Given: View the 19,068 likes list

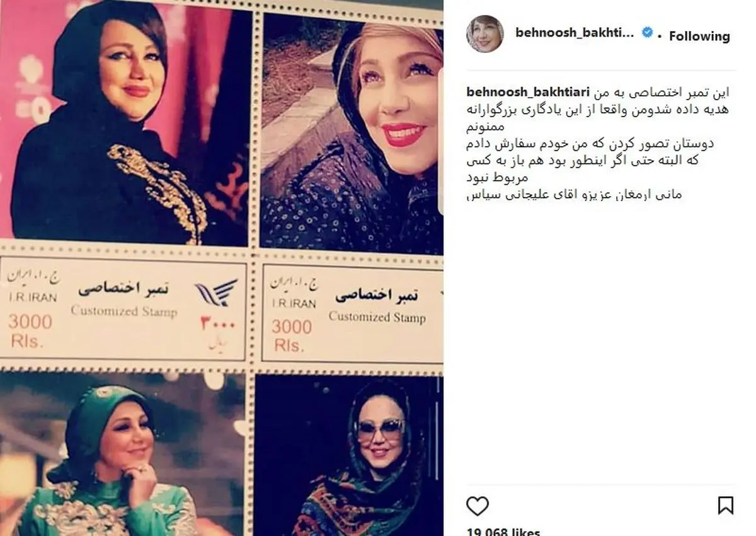Looking at the screenshot, I should tap(503, 532).
